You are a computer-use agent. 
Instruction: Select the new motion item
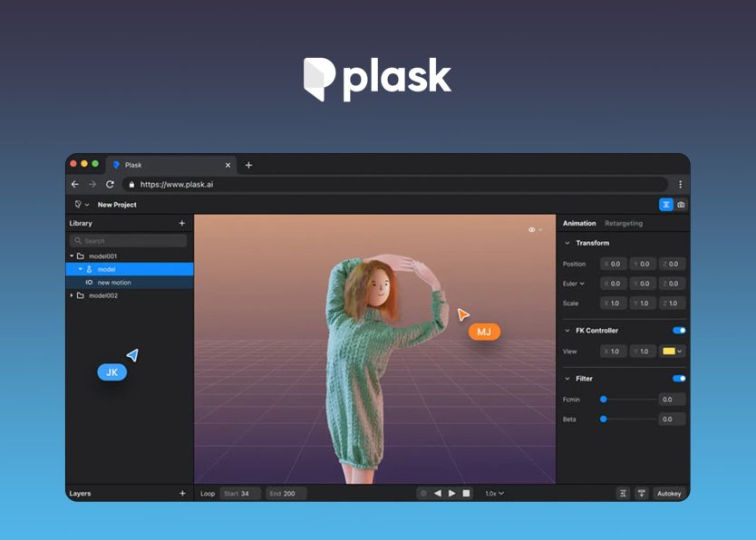[x=114, y=283]
